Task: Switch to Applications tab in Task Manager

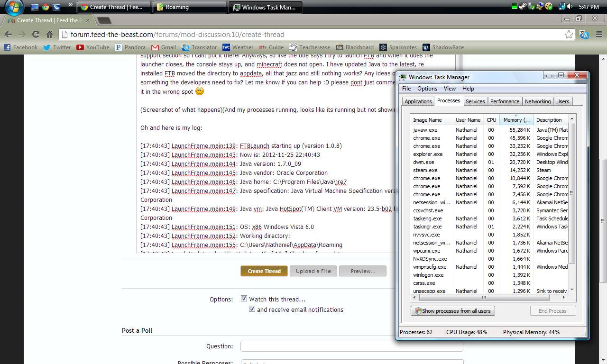Action: tap(418, 101)
